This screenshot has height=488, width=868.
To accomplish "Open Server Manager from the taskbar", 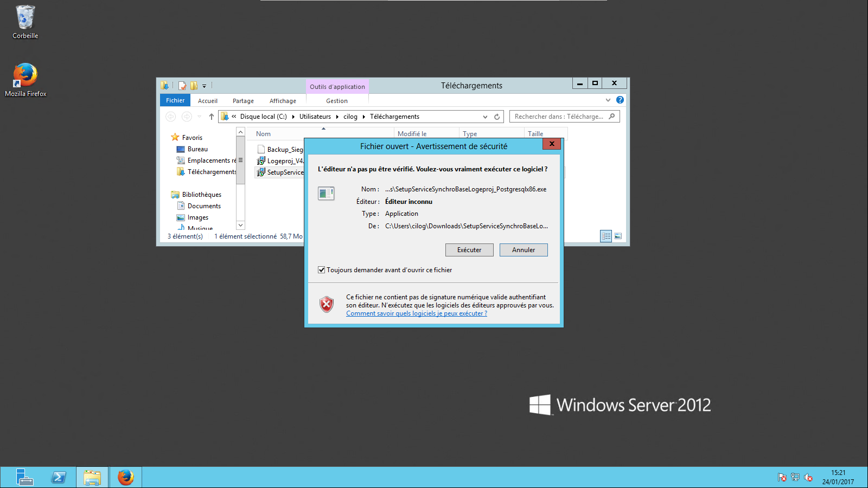I will (x=24, y=477).
